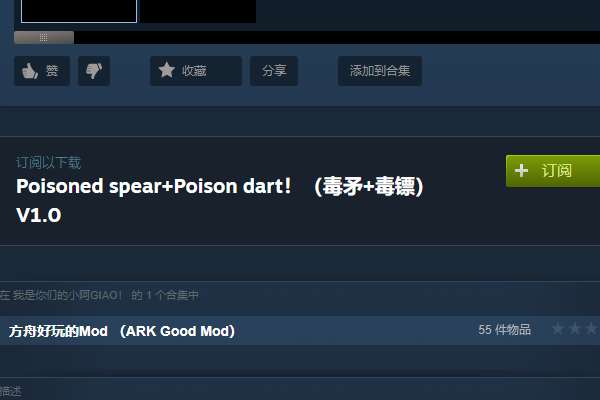The image size is (600, 400).
Task: Select the white-outlined first preview thumbnail
Action: (x=79, y=11)
